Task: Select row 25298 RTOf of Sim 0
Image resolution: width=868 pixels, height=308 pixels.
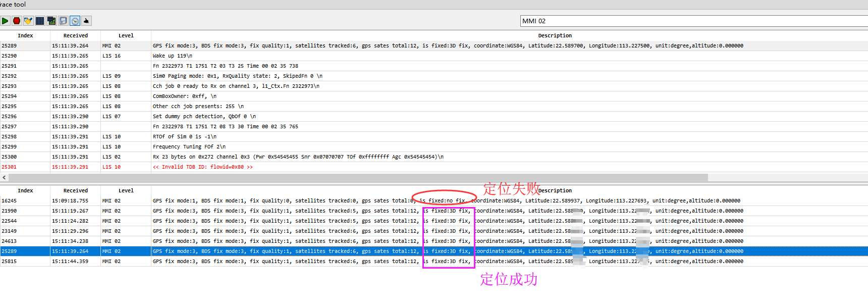Action: (434, 137)
